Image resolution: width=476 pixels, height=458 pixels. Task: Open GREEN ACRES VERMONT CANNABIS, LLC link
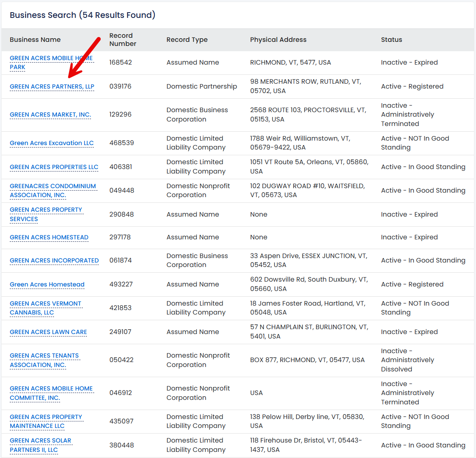click(x=45, y=308)
